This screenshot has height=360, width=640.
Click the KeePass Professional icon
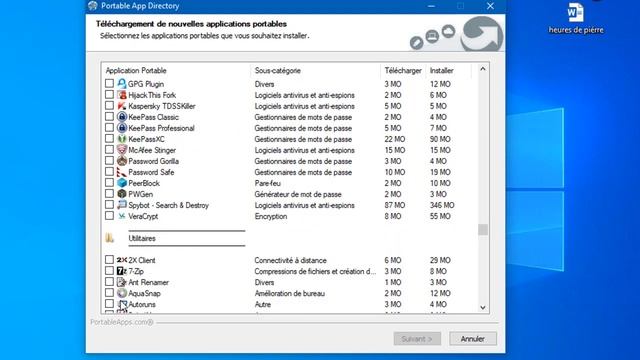122,128
